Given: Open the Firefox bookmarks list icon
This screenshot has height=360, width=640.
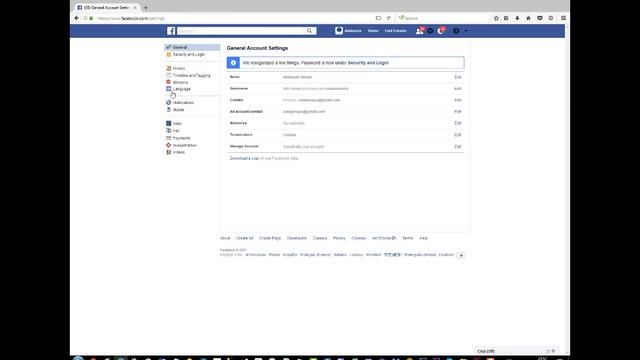Looking at the screenshot, I should tap(506, 18).
